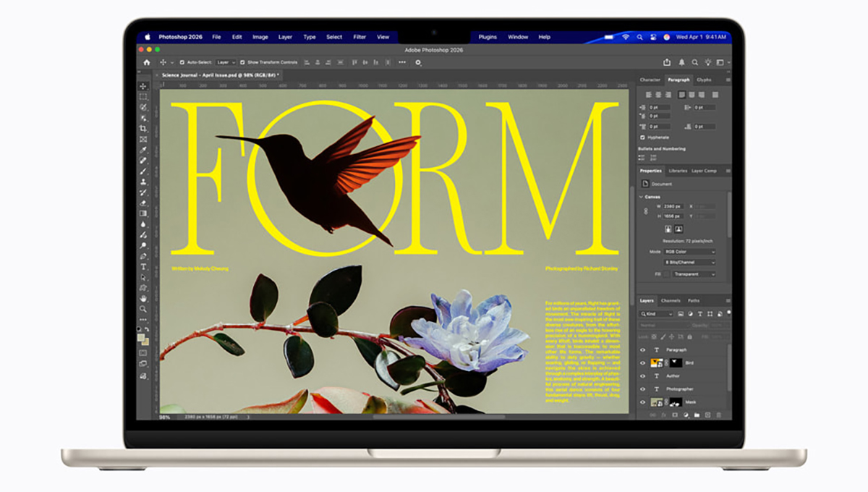Select the Hand tool

click(x=143, y=298)
